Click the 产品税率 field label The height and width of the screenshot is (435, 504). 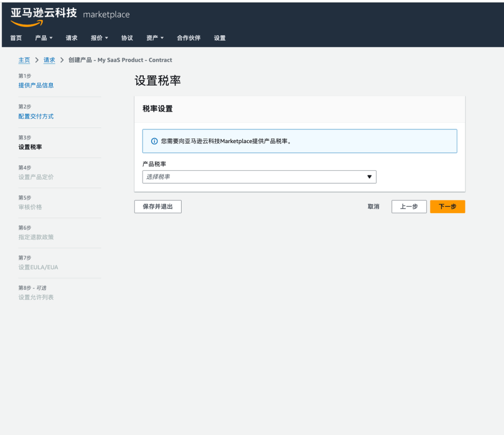click(154, 164)
